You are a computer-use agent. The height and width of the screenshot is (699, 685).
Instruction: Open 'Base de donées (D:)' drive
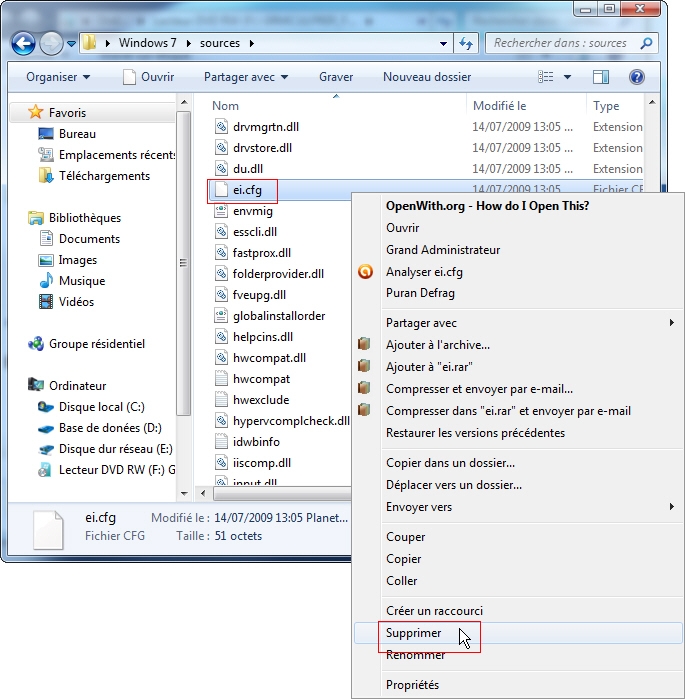pos(110,428)
